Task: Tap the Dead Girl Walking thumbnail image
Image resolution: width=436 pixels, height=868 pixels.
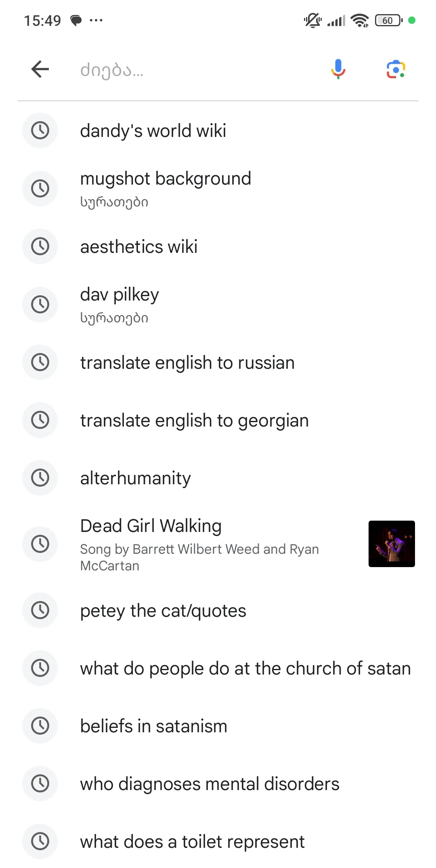Action: (x=391, y=544)
